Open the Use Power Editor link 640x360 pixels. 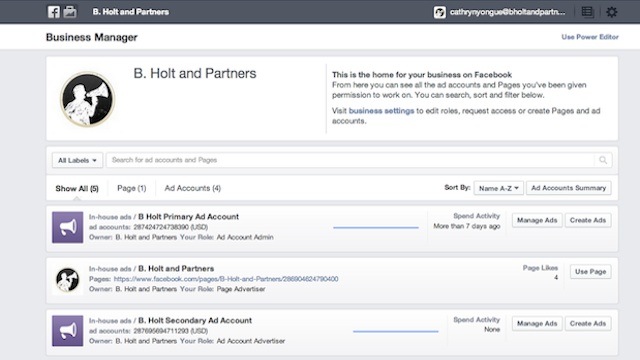(x=590, y=37)
